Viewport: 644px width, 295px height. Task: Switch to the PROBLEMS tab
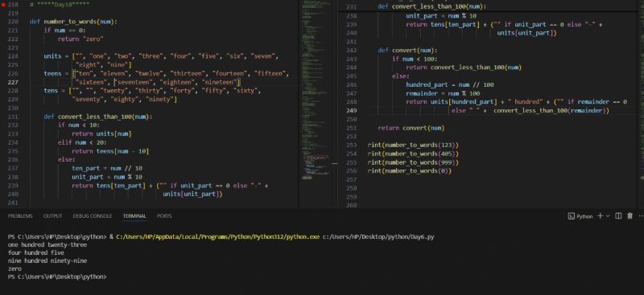(x=20, y=215)
